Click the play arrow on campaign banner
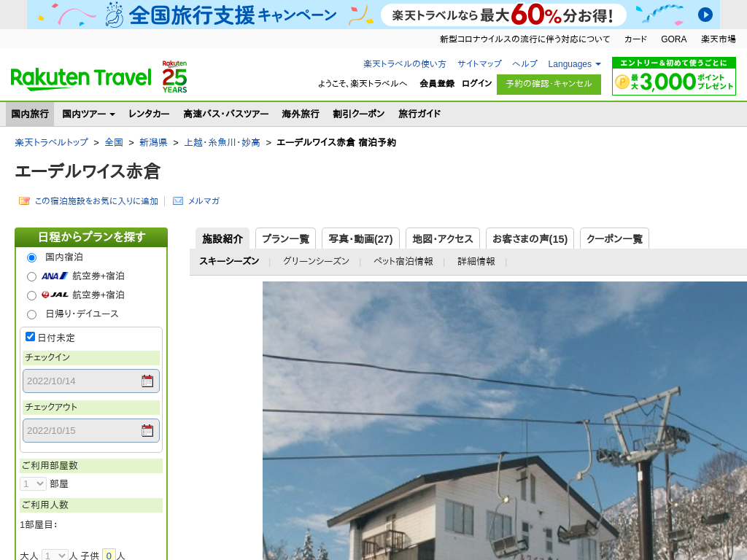The image size is (747, 560). (705, 15)
